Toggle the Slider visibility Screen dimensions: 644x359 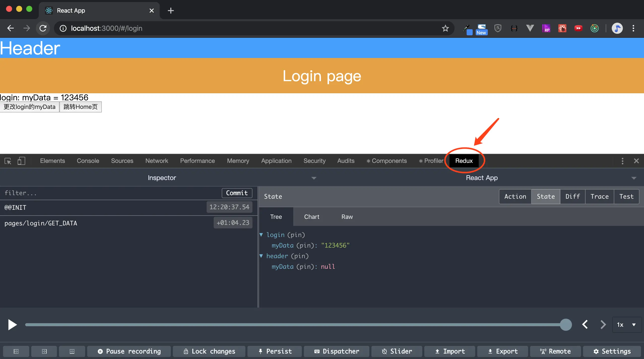point(397,351)
